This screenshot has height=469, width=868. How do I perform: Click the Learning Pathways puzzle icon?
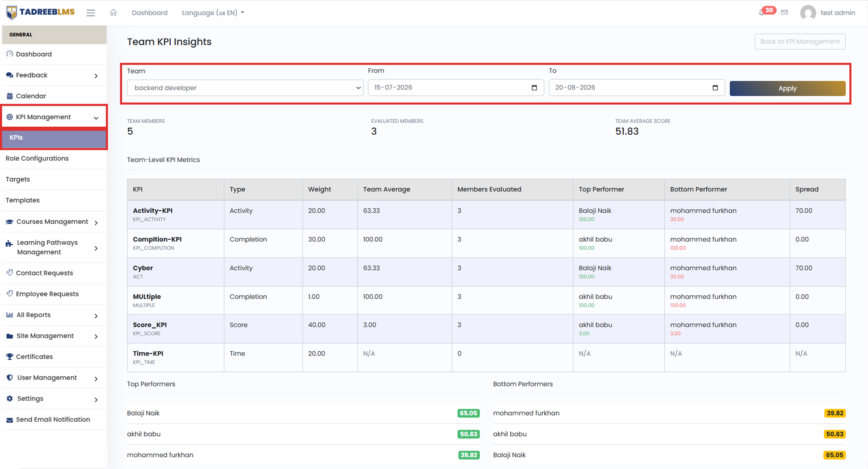pyautogui.click(x=9, y=243)
